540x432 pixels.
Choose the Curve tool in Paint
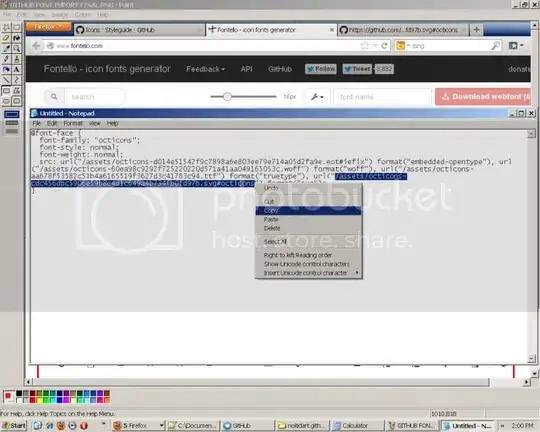pyautogui.click(x=16, y=80)
